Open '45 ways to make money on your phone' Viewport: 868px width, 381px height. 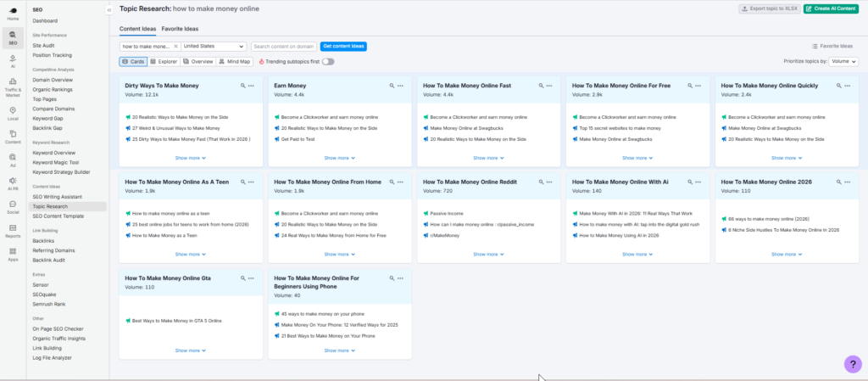pyautogui.click(x=323, y=314)
